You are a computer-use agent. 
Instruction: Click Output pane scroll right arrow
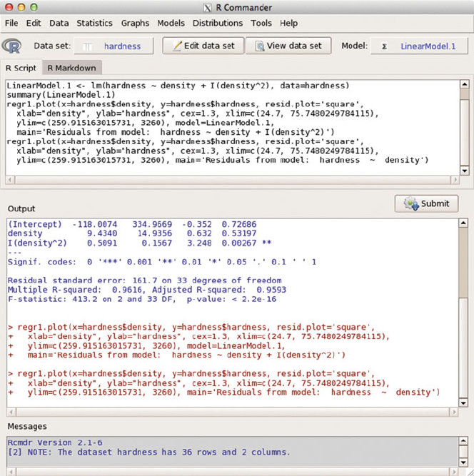[454, 412]
